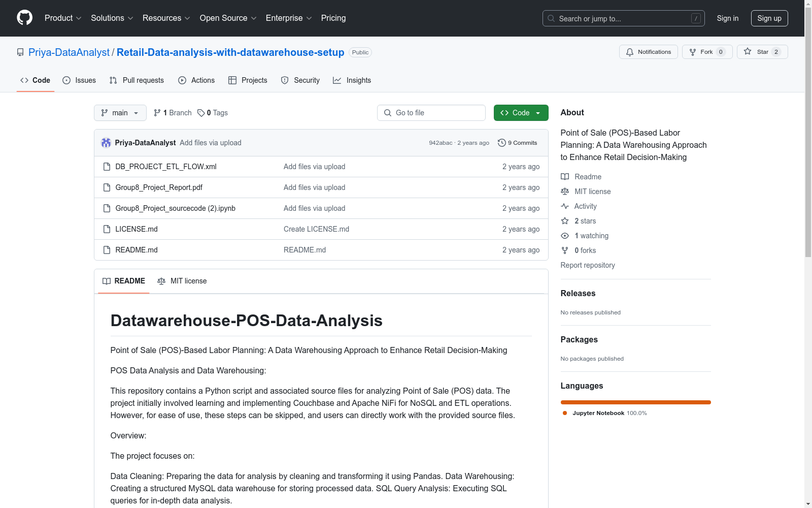Switch to the Pull requests tab
812x508 pixels.
click(137, 80)
